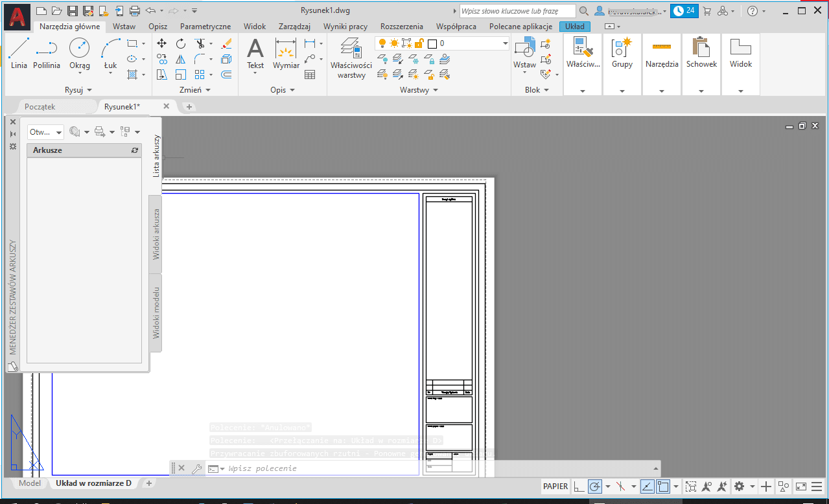Toggle ortho mode in status bar
Screen dimensions: 829x504
pos(578,486)
